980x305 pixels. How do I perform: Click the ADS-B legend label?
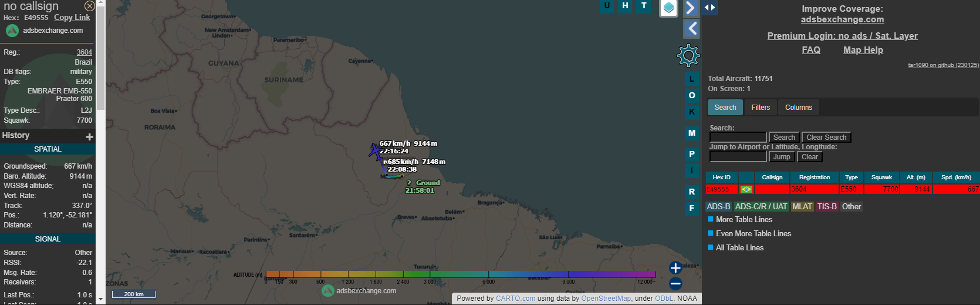tap(718, 207)
